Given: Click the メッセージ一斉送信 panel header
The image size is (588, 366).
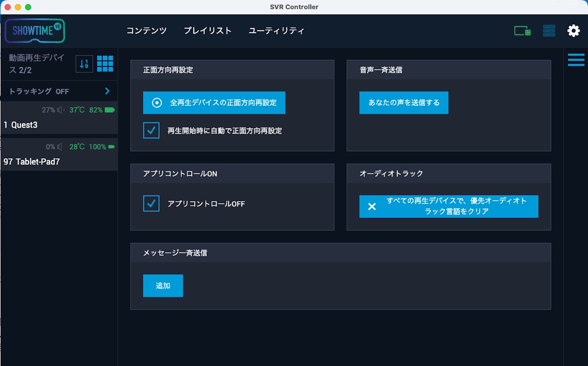Looking at the screenshot, I should coord(341,253).
